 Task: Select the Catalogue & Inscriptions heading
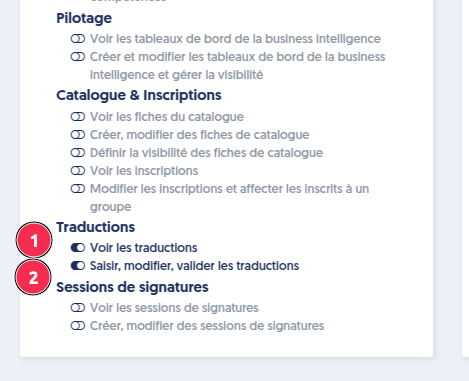[x=139, y=95]
